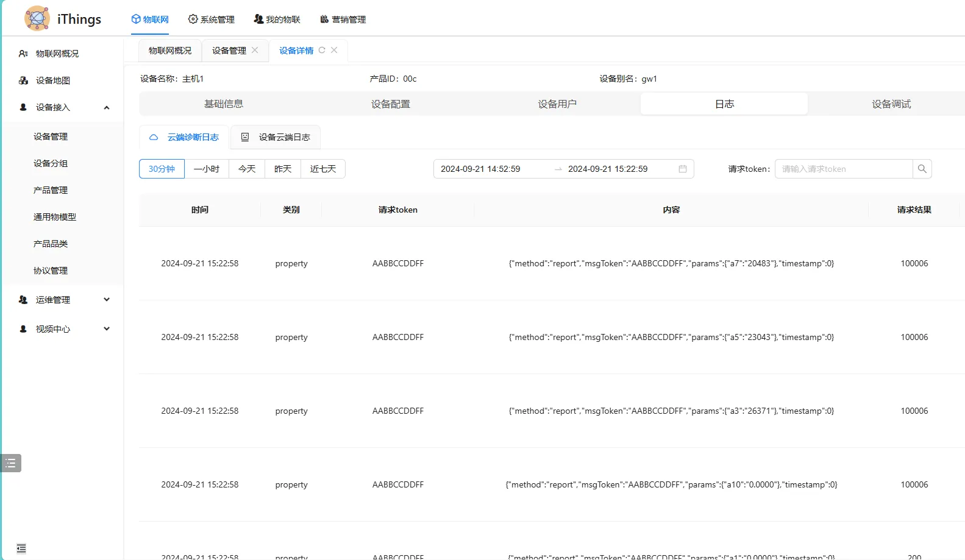The width and height of the screenshot is (965, 560).
Task: Click the floating list icon at left edge
Action: [x=11, y=463]
